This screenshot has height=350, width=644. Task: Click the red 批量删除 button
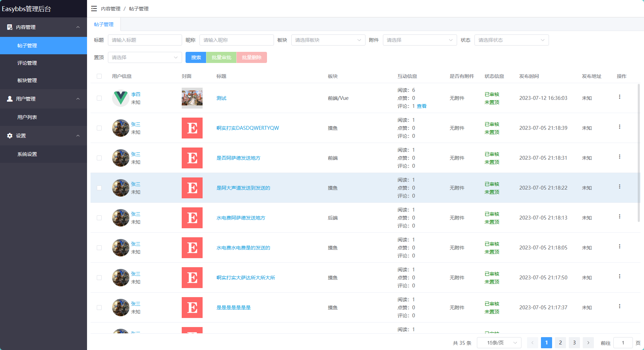point(252,57)
